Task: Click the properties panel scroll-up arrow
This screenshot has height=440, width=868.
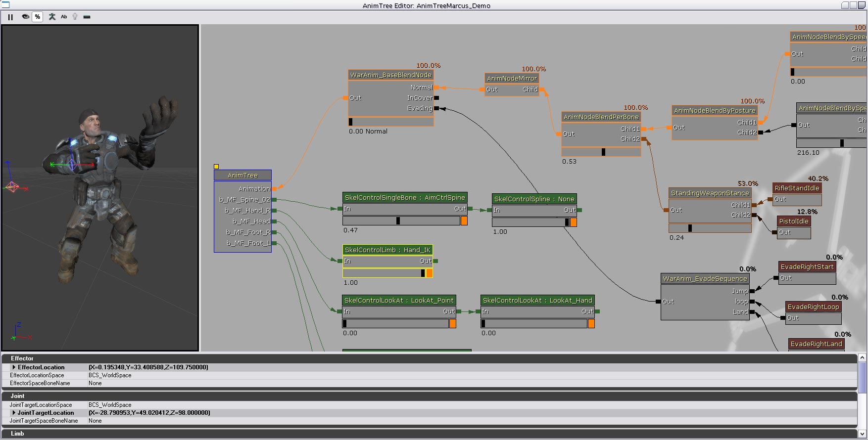Action: [862, 357]
